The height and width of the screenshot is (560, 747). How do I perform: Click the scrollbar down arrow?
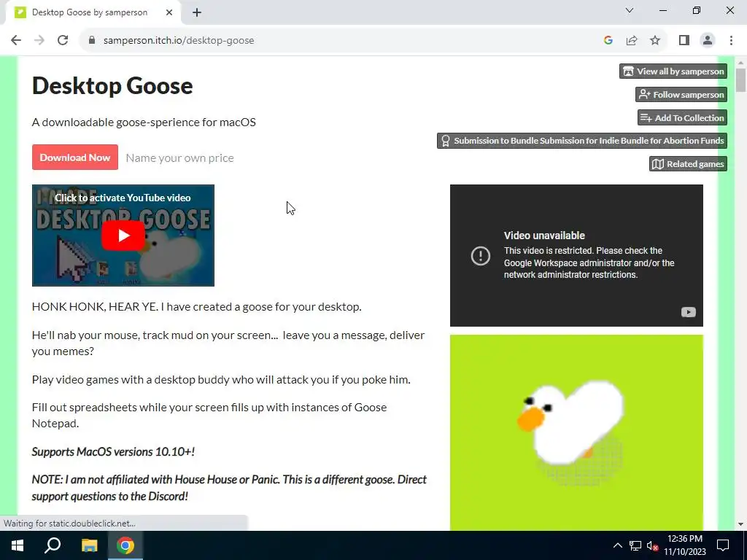[740, 524]
